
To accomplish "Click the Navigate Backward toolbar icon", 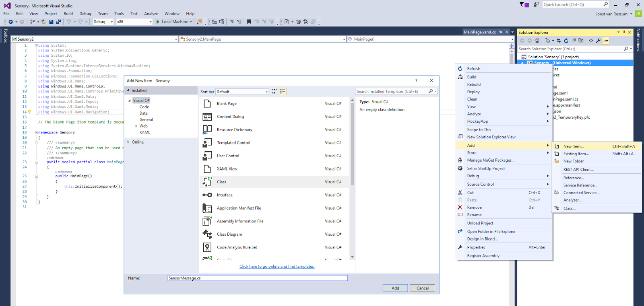I will 10,22.
